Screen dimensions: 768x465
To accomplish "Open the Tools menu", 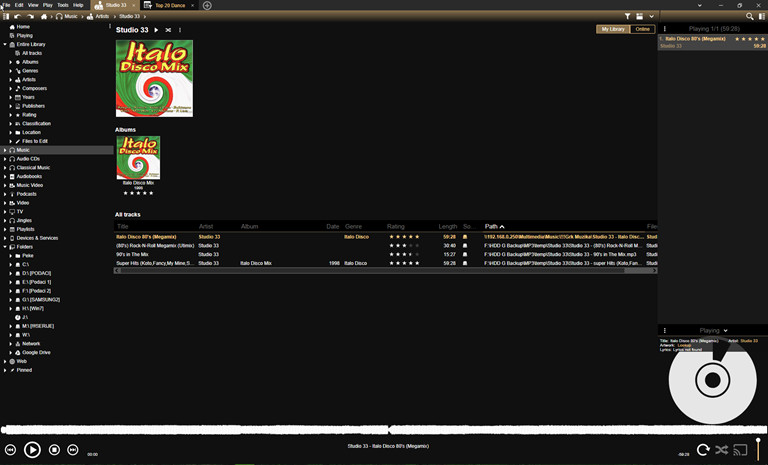I will click(63, 5).
